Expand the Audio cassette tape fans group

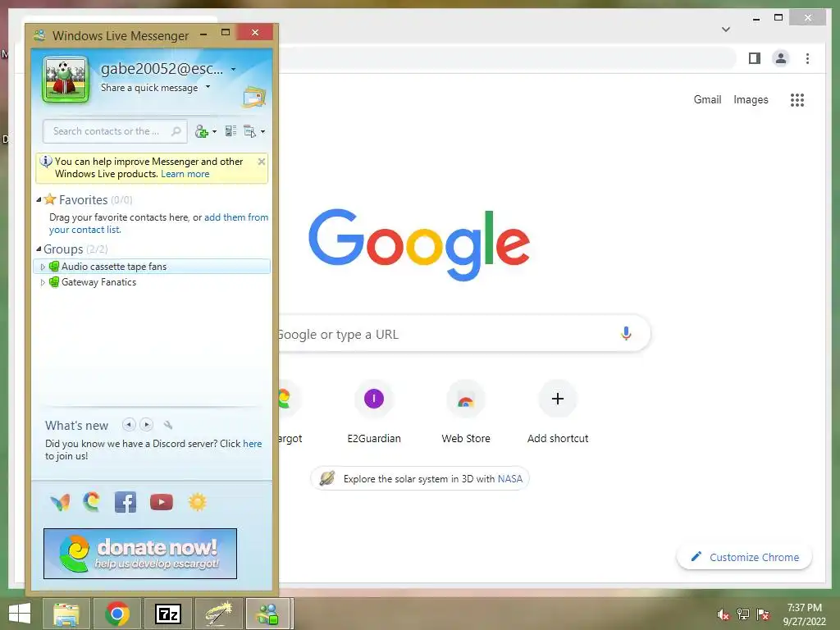tap(43, 267)
